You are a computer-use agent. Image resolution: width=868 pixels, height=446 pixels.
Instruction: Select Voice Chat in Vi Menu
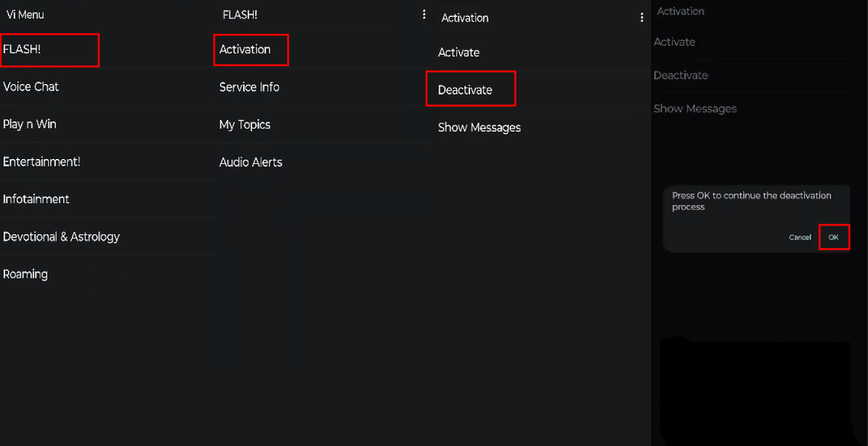coord(30,86)
